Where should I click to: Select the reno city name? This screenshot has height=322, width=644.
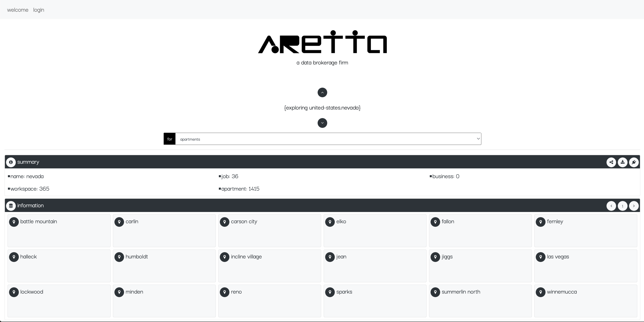(236, 292)
